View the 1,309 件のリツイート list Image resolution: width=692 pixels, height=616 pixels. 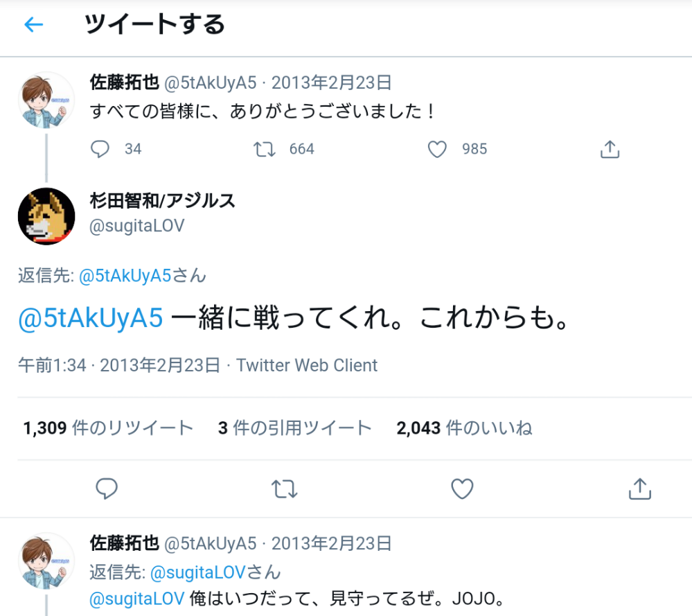point(107,428)
